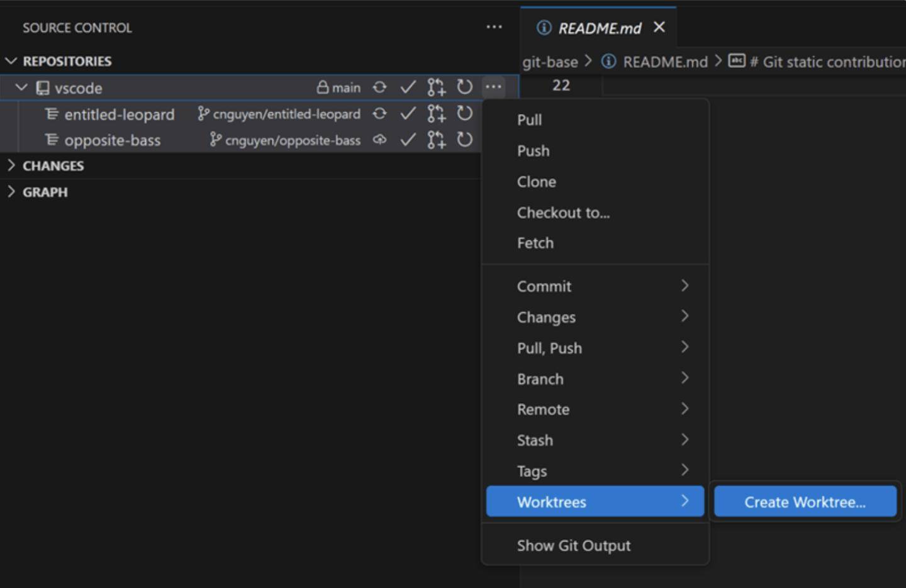
Task: Select the entitled-leopard worktree
Action: click(119, 114)
